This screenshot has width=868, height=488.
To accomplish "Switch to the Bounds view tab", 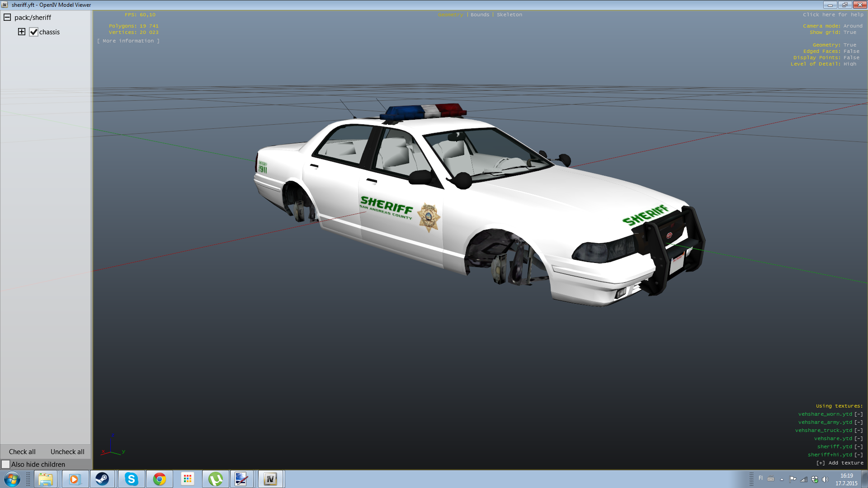I will point(480,14).
